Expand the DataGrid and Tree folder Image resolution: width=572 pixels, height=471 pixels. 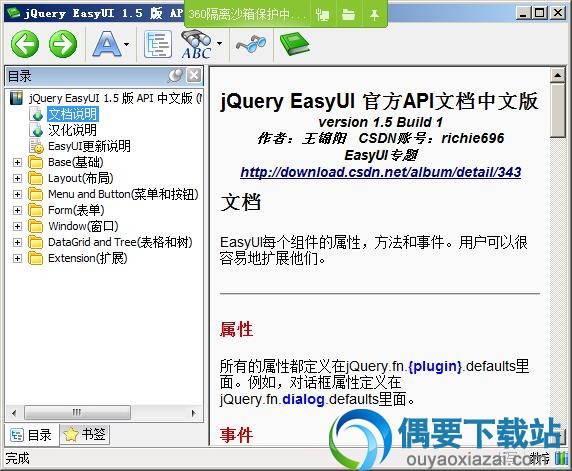[x=17, y=242]
